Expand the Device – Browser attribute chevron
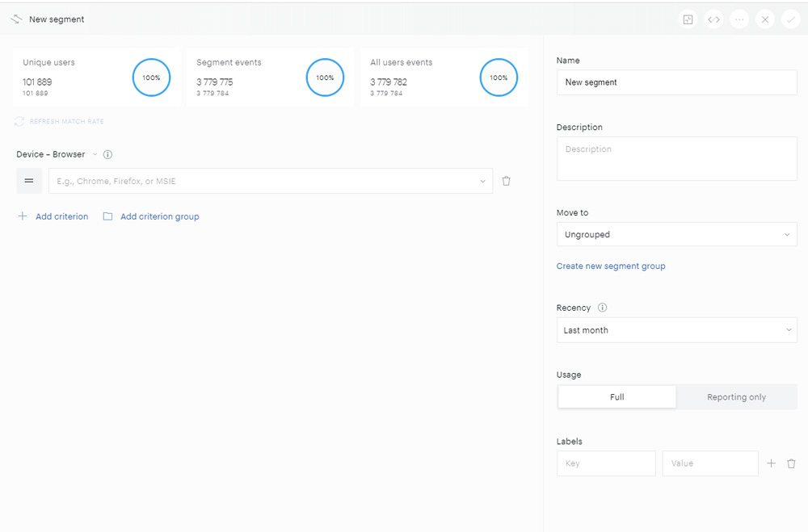This screenshot has width=808, height=532. click(x=95, y=154)
